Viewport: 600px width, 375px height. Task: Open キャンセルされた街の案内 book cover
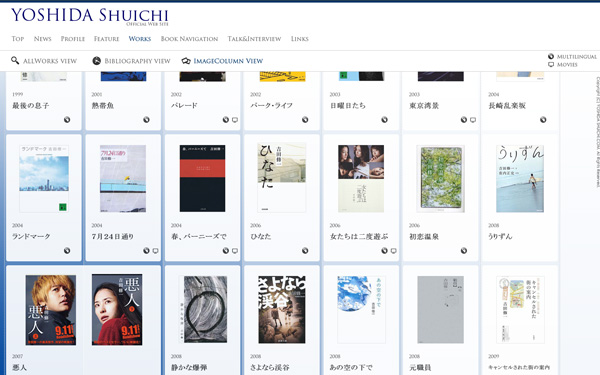tap(520, 309)
